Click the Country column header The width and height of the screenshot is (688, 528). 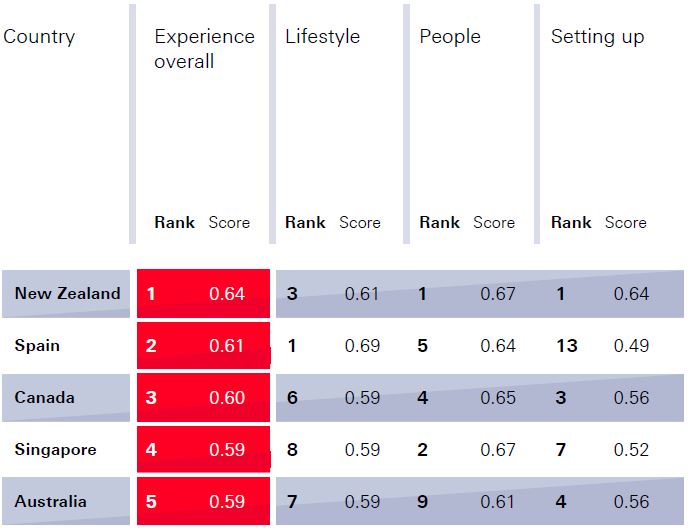tap(39, 37)
